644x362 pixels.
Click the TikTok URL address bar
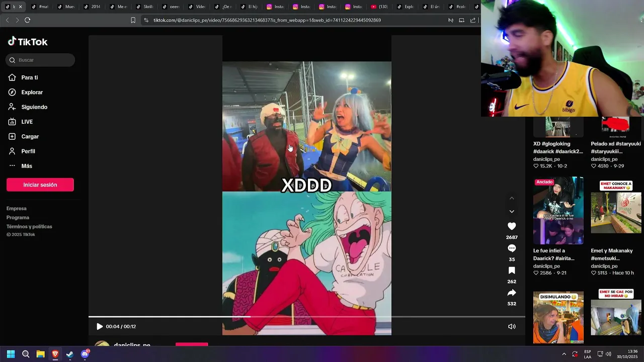coord(267,20)
